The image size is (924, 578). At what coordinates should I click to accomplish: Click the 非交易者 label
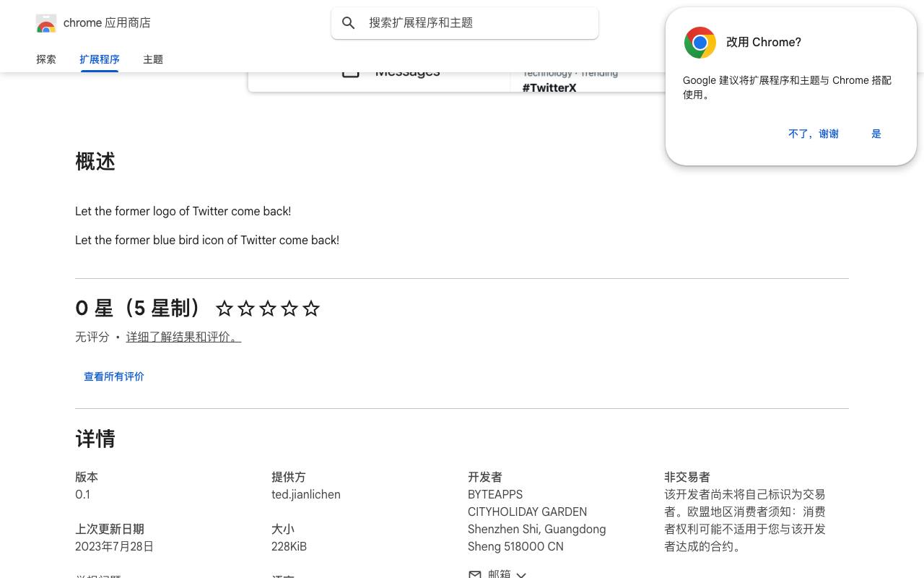click(x=687, y=478)
